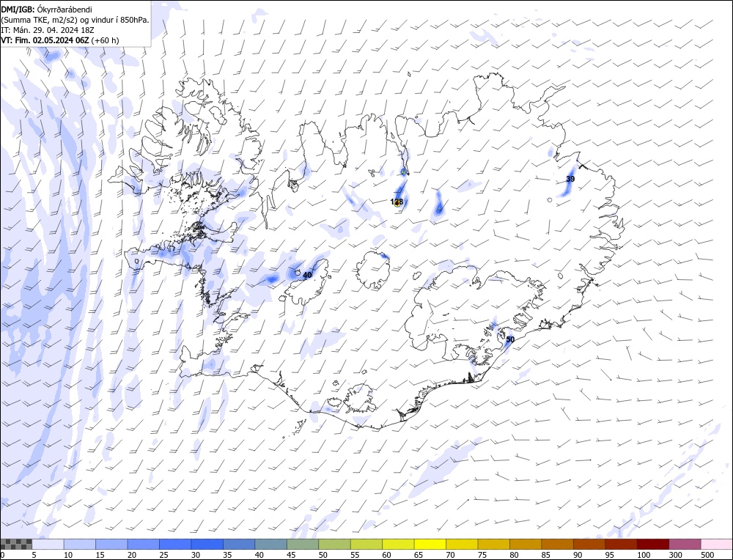
Task: Pick the mauve swatch between 300 and 500
Action: click(685, 544)
